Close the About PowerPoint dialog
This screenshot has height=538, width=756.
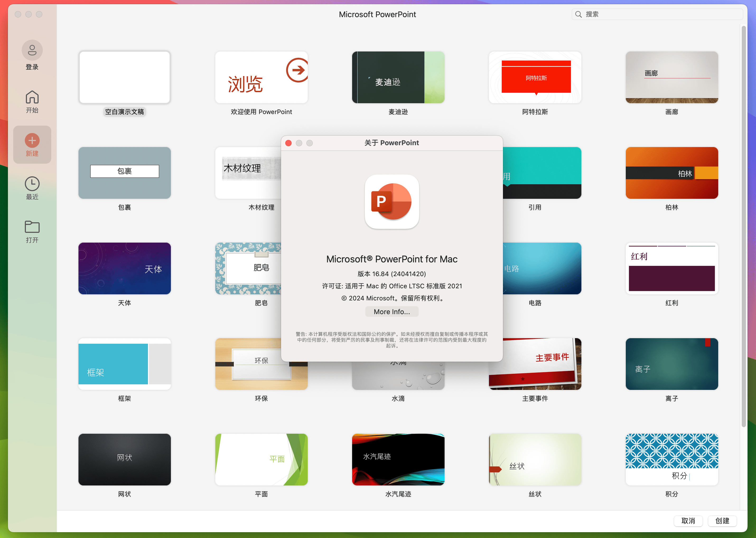tap(288, 143)
